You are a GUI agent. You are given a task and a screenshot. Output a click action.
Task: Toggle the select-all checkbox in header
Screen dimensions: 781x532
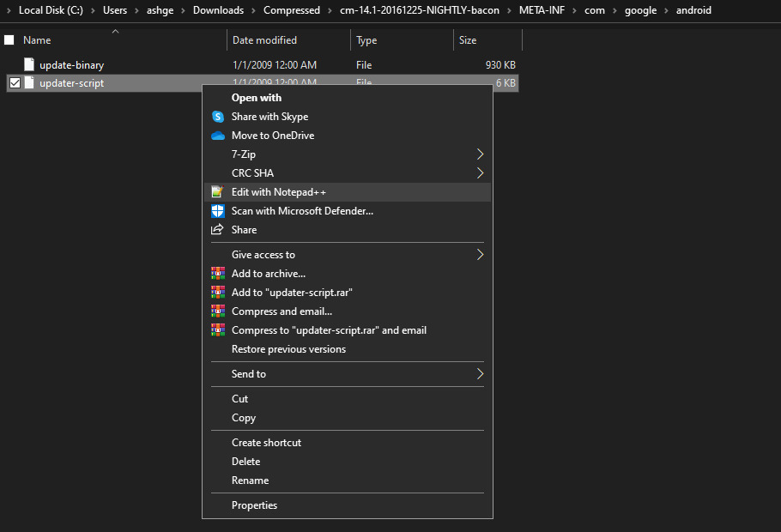[9, 39]
